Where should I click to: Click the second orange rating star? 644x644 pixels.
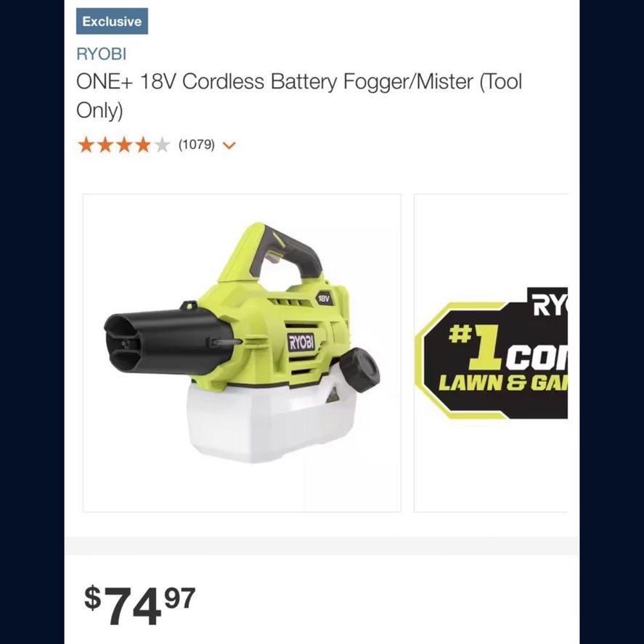[105, 145]
